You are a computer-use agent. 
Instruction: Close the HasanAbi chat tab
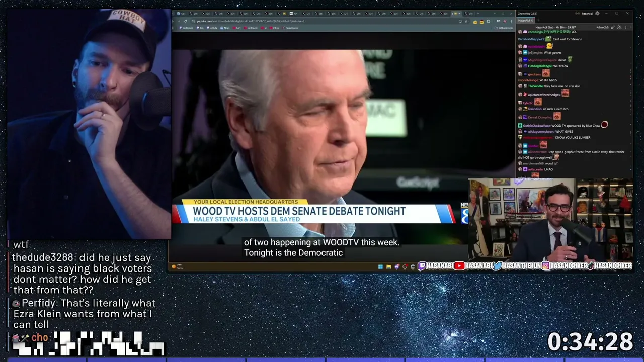click(532, 21)
